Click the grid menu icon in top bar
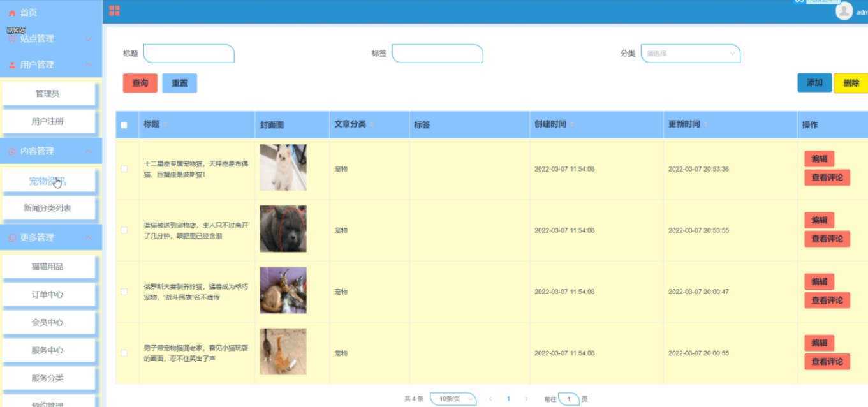This screenshot has width=868, height=407. [x=114, y=10]
